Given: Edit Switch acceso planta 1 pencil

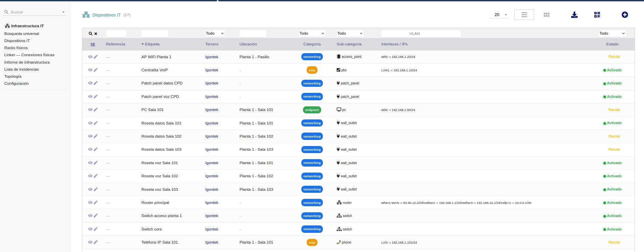Looking at the screenshot, I should (x=96, y=216).
